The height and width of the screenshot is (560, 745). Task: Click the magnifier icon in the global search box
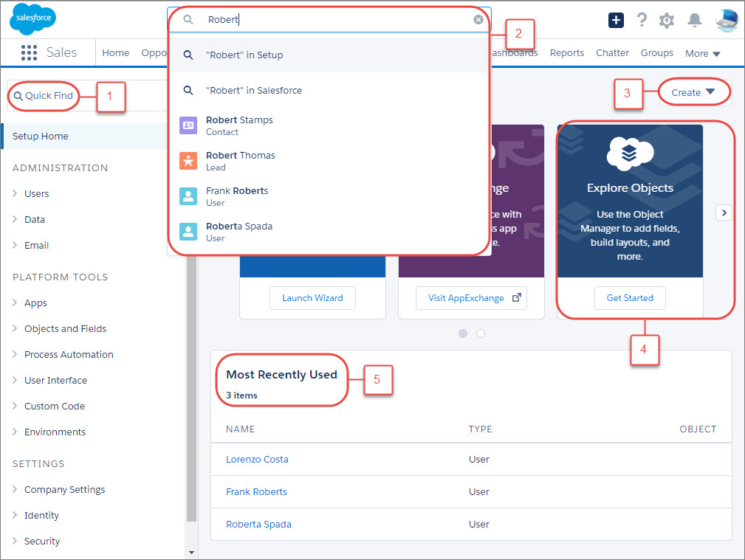pos(188,19)
